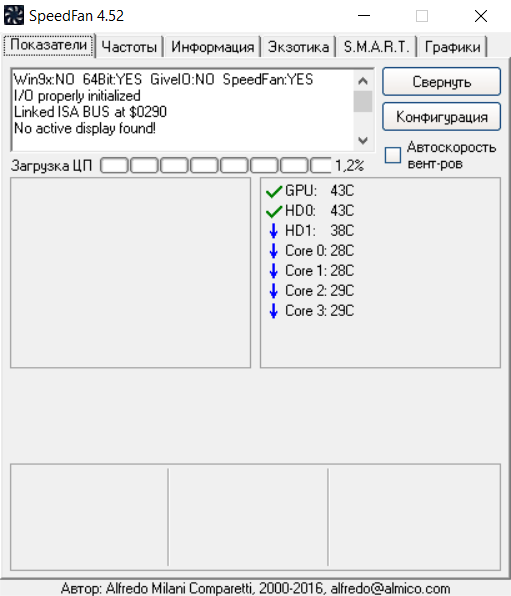The height and width of the screenshot is (596, 511).
Task: Click the log scrollbar thumb
Action: coord(363,101)
